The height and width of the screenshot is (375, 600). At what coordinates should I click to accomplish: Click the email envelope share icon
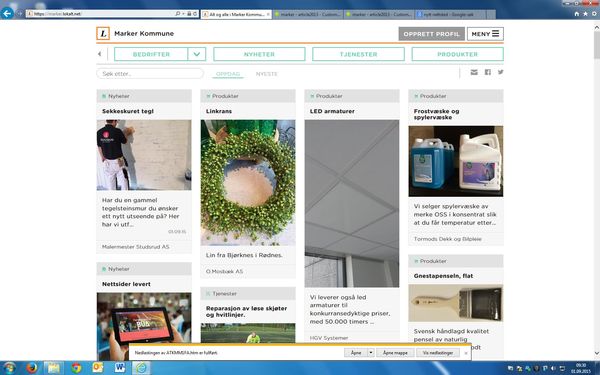click(x=474, y=72)
